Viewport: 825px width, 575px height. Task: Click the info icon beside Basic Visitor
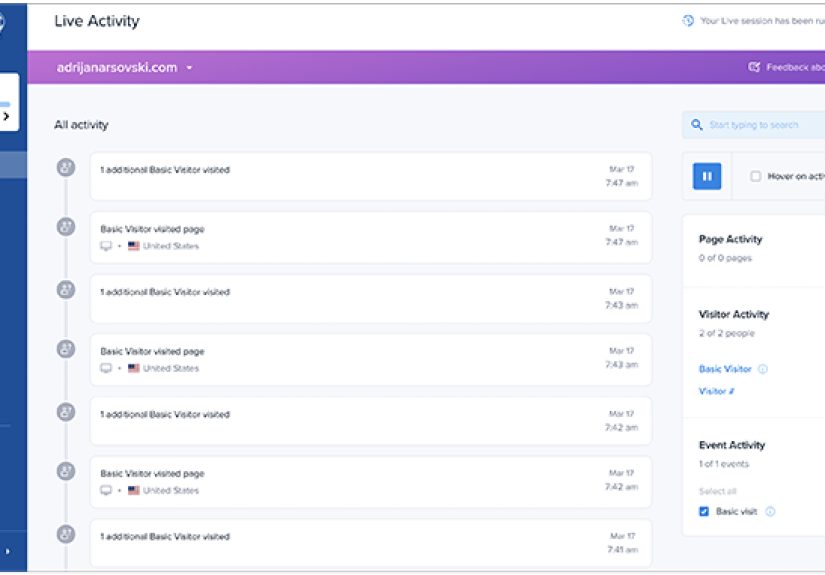(763, 369)
